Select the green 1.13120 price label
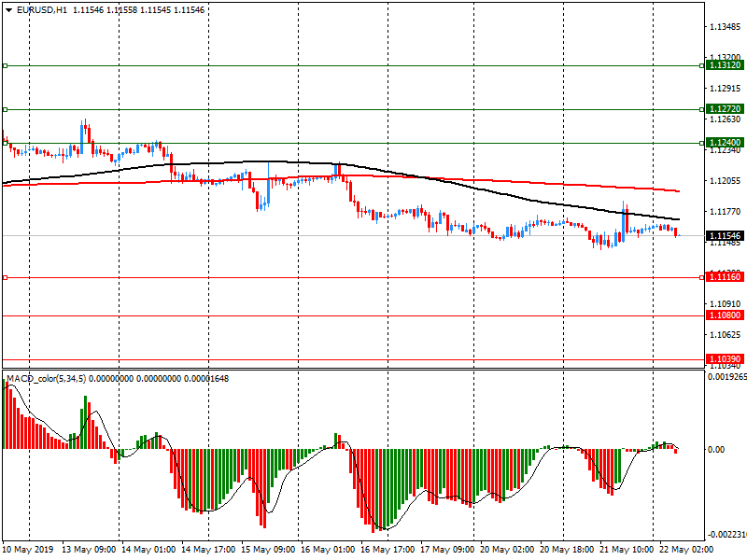The image size is (747, 560). [725, 66]
